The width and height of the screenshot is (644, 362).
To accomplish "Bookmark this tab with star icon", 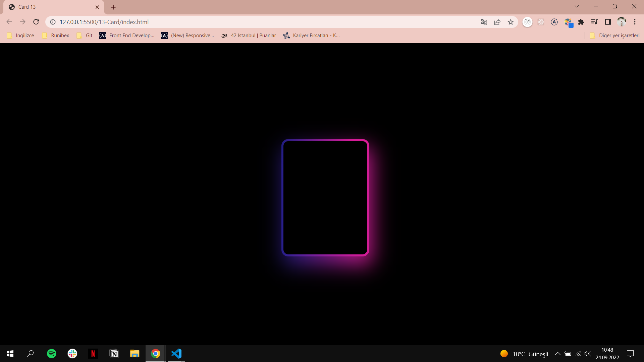I will click(x=511, y=22).
